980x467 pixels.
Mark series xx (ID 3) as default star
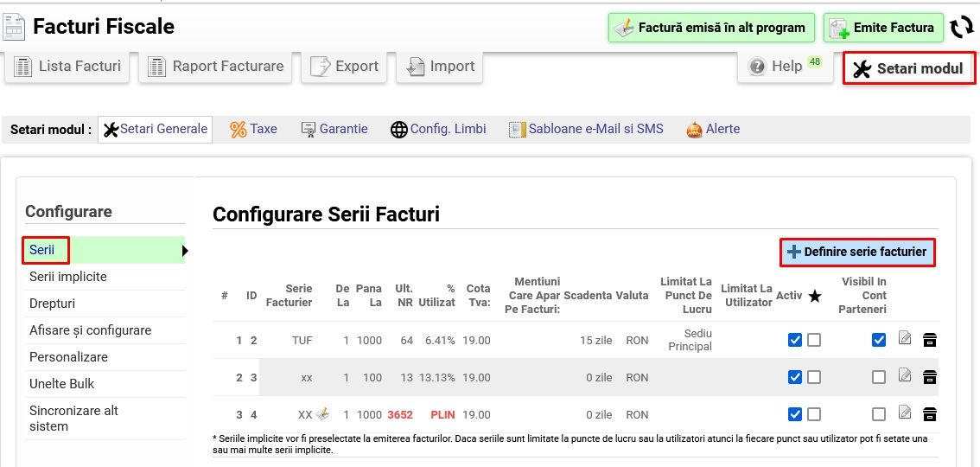814,377
